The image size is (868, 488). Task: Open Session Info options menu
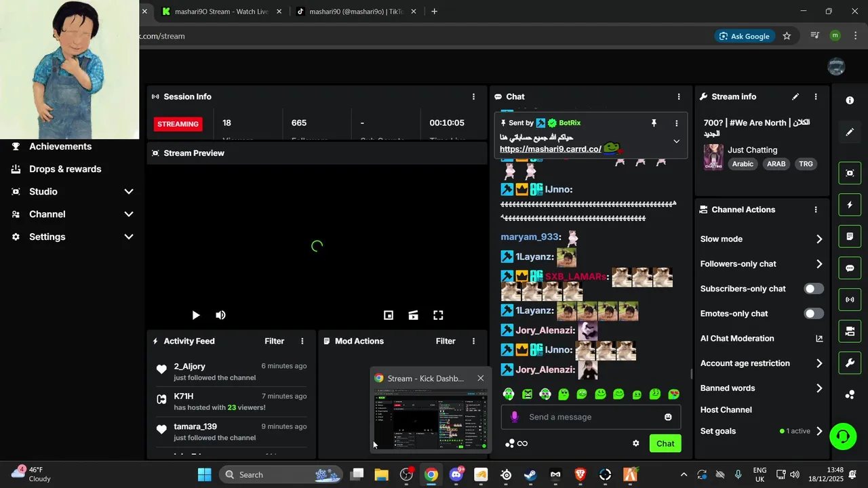(473, 97)
